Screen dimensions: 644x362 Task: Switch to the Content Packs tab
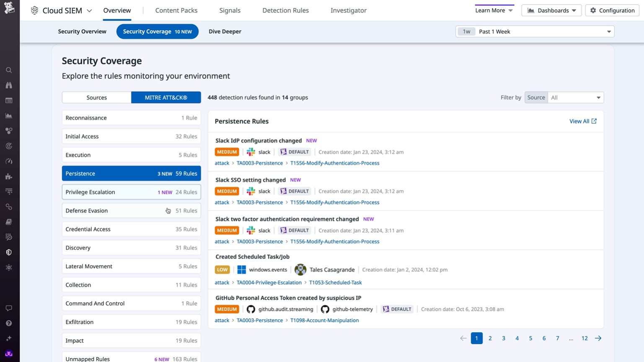pos(176,10)
